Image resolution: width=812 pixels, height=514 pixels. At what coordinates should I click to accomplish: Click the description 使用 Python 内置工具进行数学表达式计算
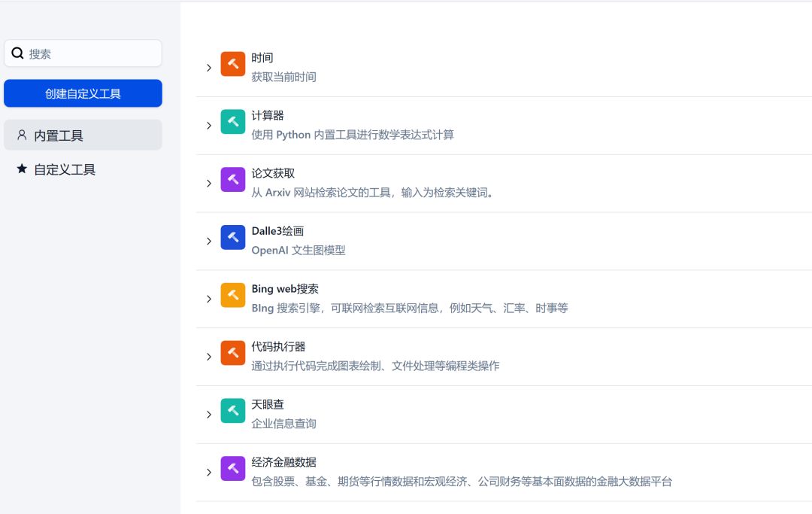click(353, 135)
